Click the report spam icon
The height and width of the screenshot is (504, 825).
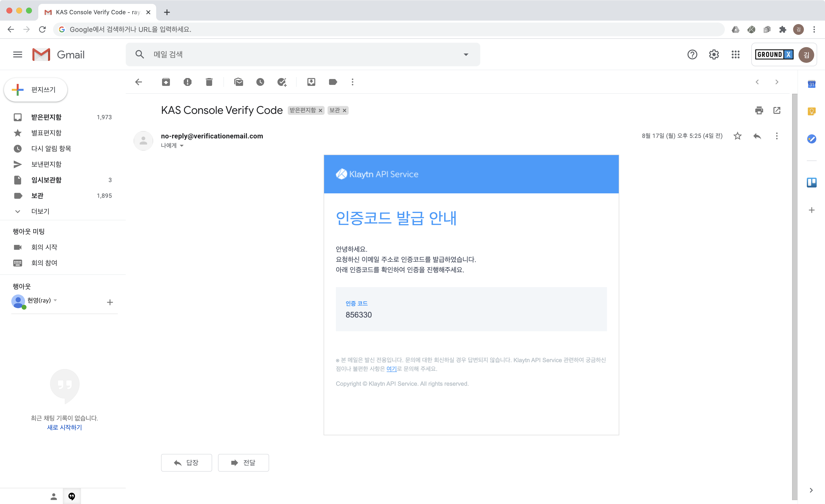click(x=187, y=82)
